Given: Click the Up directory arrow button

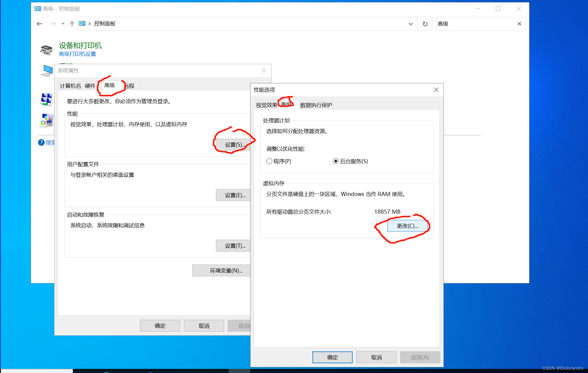Looking at the screenshot, I should tap(72, 24).
